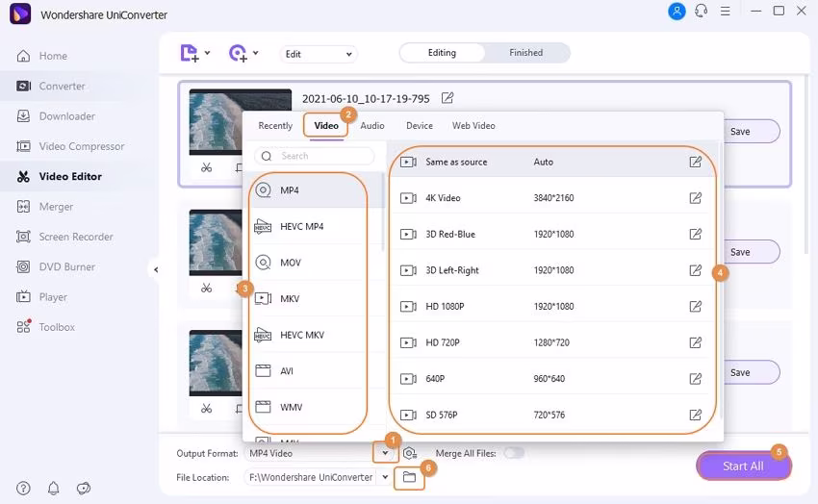Switch to the Finished tab
The height and width of the screenshot is (504, 818).
coord(525,53)
